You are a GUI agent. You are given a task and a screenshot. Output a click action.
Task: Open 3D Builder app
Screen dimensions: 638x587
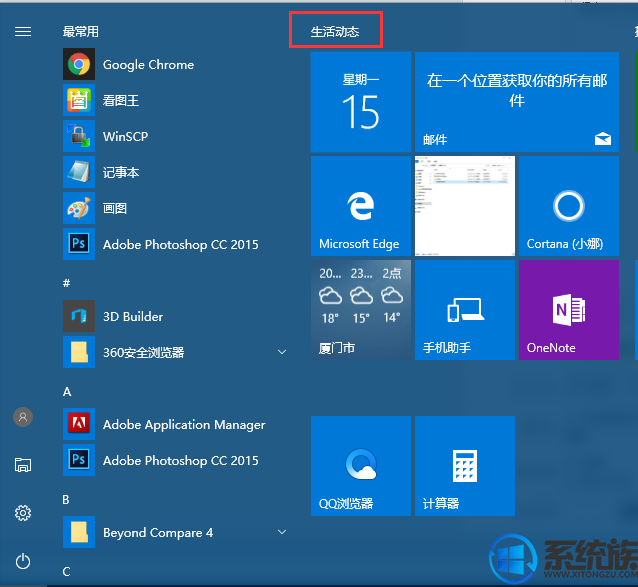[176, 316]
